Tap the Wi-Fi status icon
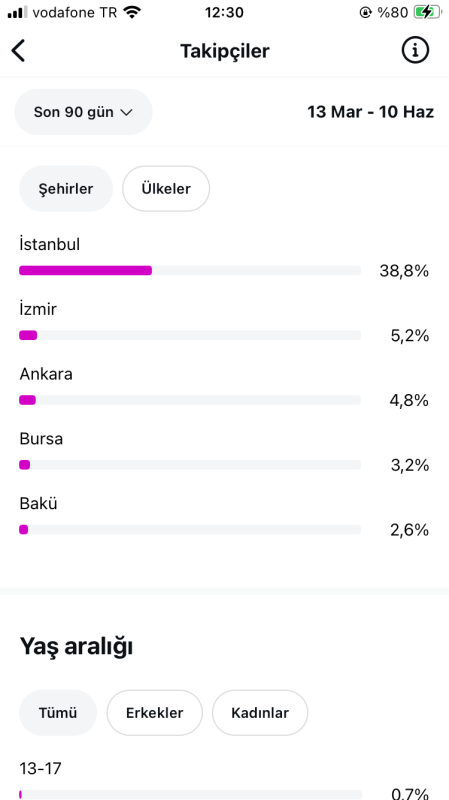The image size is (449, 800). 132,12
